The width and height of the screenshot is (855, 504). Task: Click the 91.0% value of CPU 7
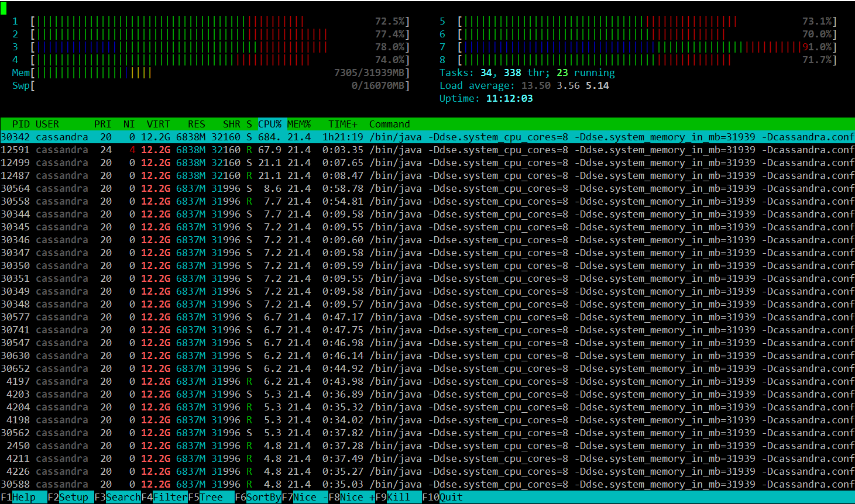click(817, 47)
